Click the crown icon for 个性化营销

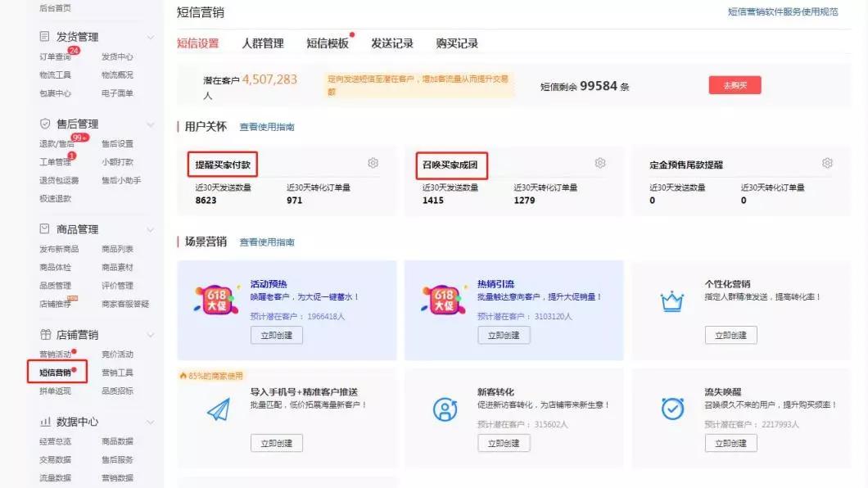pyautogui.click(x=672, y=301)
